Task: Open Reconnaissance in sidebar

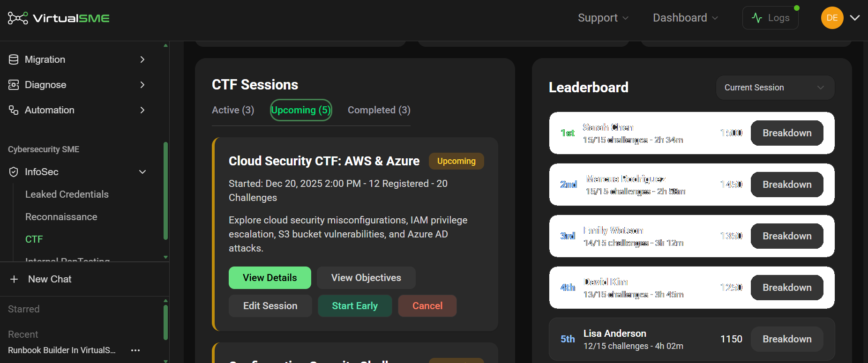Action: pyautogui.click(x=61, y=217)
